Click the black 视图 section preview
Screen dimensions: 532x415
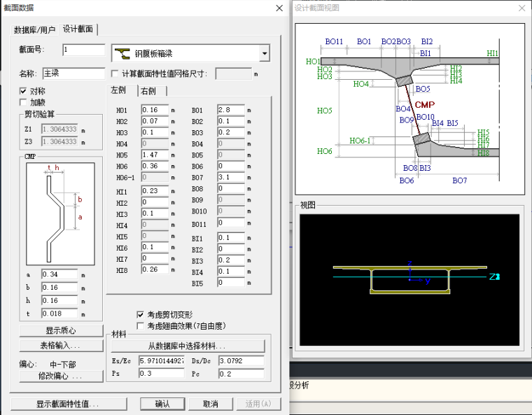(x=411, y=279)
